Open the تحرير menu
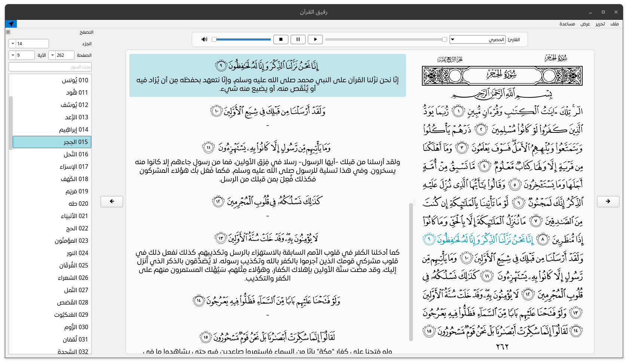Screen dimensions: 628x364 600,24
